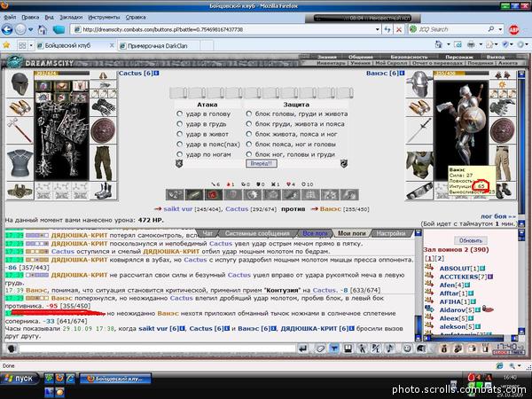Viewport: 532px width, 399px height.
Task: Click Cactus's hammer weapon slot
Action: pos(20,130)
